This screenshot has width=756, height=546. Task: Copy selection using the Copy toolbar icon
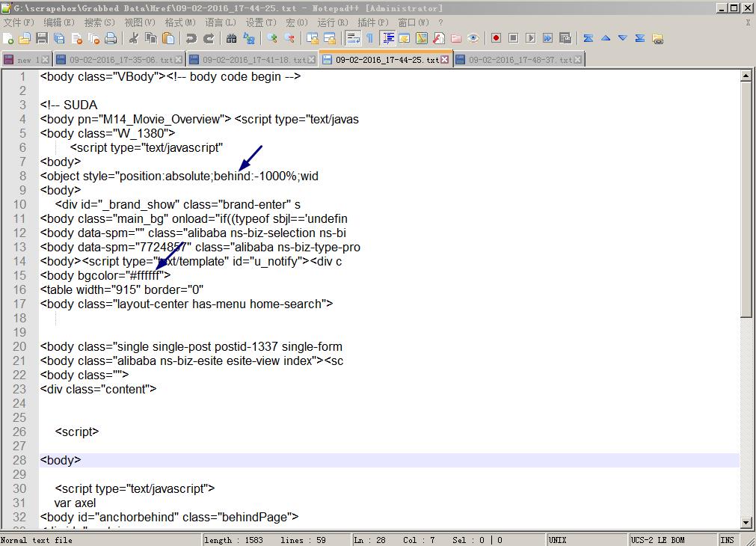pyautogui.click(x=151, y=39)
